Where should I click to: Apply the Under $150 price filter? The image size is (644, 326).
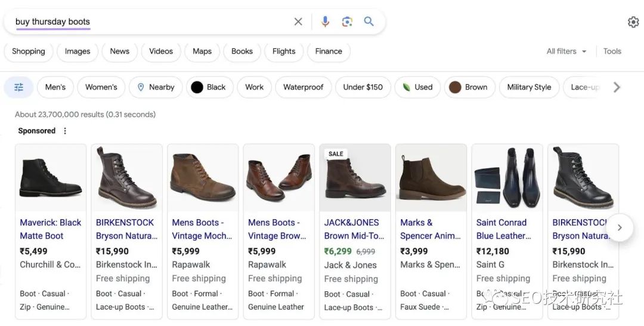(363, 87)
